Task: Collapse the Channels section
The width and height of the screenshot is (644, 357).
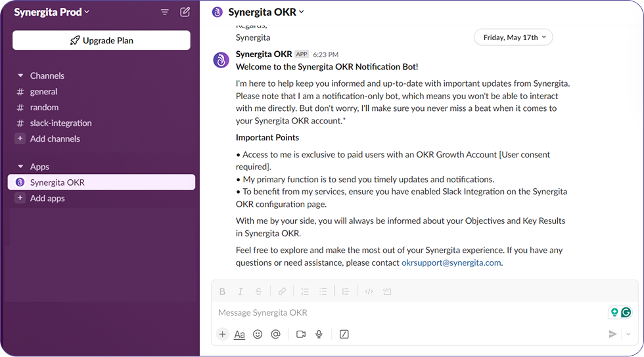Action: click(x=20, y=75)
